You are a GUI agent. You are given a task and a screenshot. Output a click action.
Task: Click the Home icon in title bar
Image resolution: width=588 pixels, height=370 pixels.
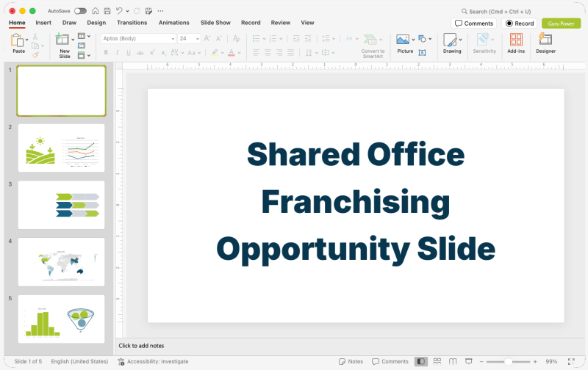(x=96, y=11)
